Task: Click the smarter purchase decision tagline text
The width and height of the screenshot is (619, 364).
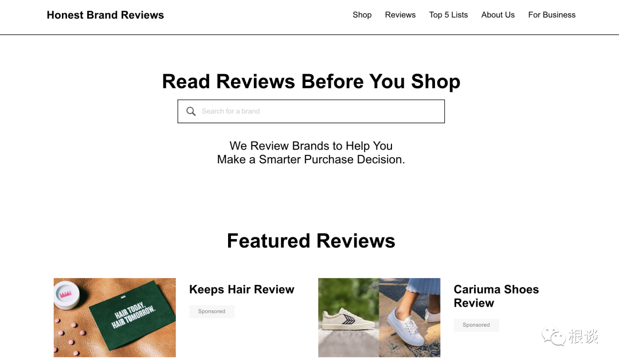Action: [x=311, y=153]
